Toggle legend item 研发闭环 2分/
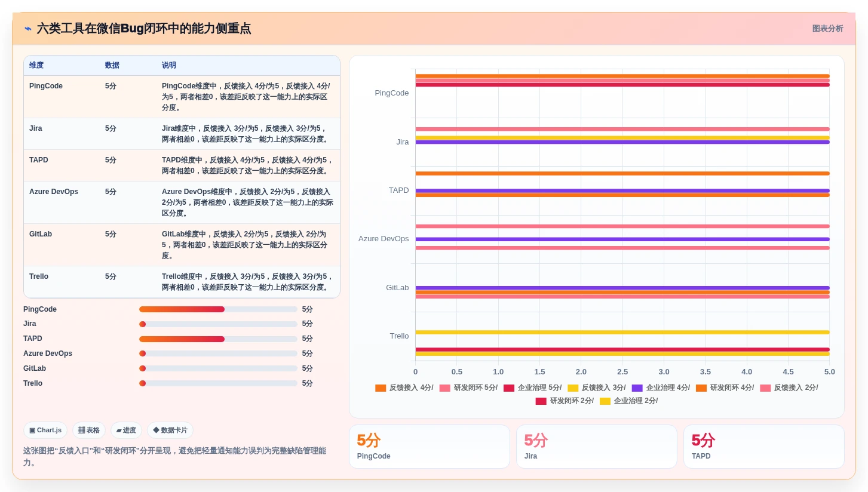 click(565, 401)
